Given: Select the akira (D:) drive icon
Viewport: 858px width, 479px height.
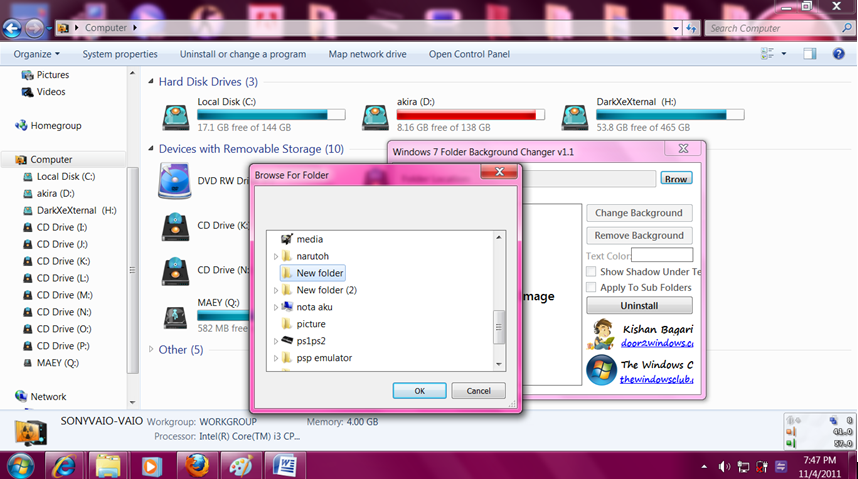Looking at the screenshot, I should coord(375,117).
